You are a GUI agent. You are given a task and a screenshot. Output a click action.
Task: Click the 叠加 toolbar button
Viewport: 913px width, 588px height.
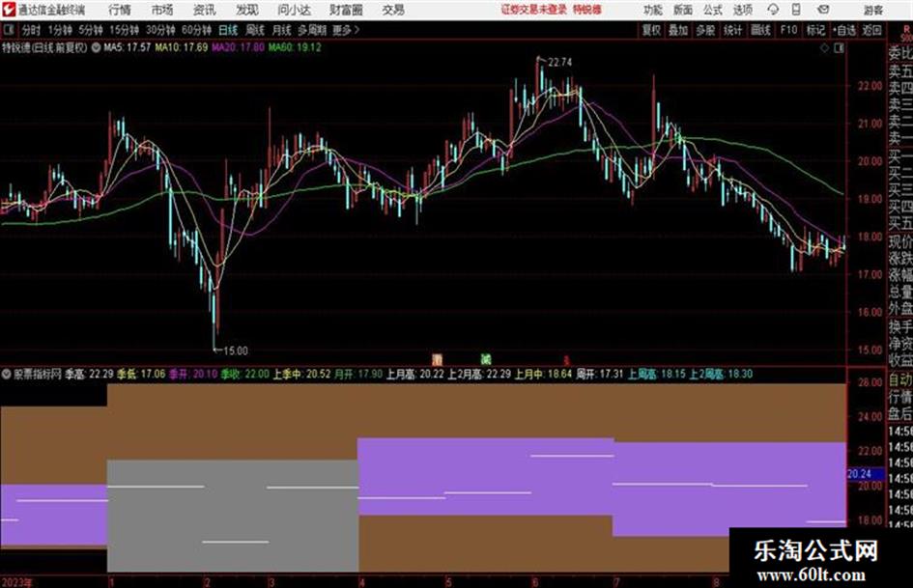[x=678, y=30]
